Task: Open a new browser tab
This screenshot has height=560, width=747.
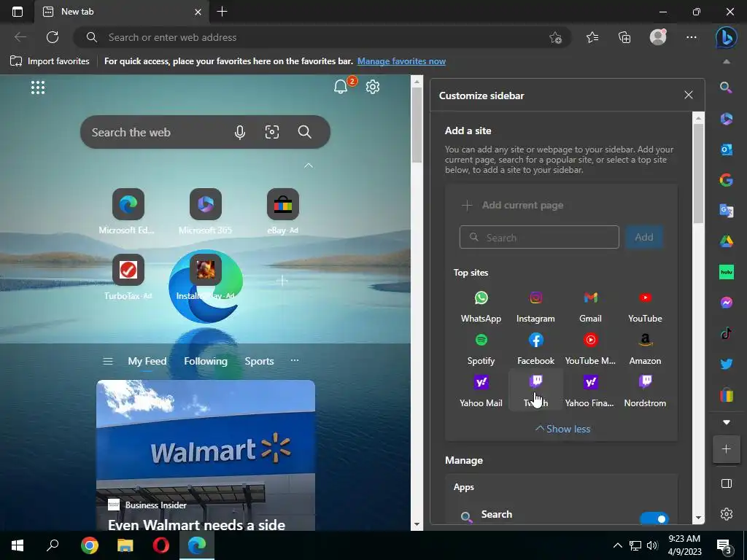Action: pos(222,12)
